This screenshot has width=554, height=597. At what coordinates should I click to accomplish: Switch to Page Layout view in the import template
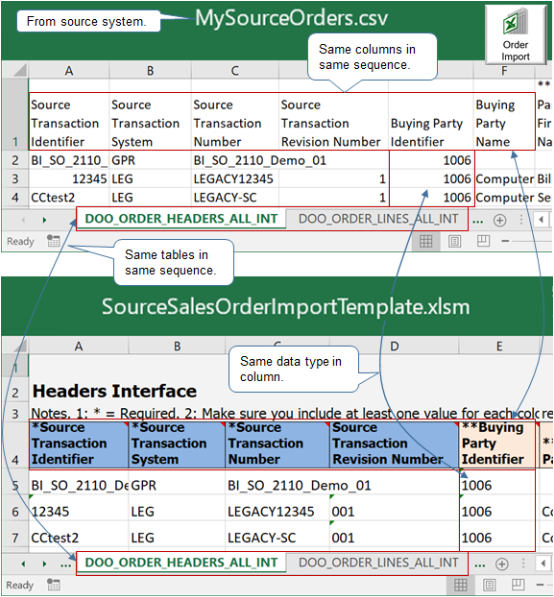pyautogui.click(x=490, y=585)
